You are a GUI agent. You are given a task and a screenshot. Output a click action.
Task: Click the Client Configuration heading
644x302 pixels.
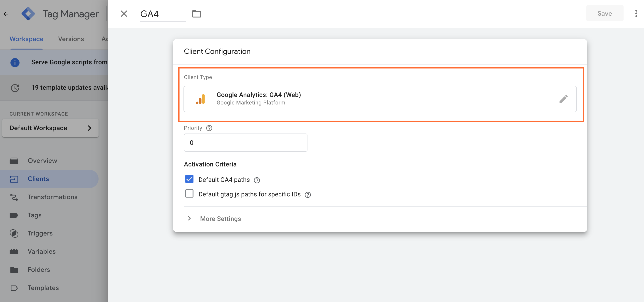point(217,52)
